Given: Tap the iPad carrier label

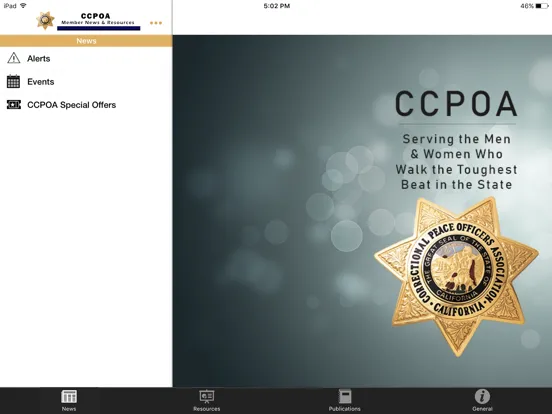Looking at the screenshot, I should click(10, 6).
